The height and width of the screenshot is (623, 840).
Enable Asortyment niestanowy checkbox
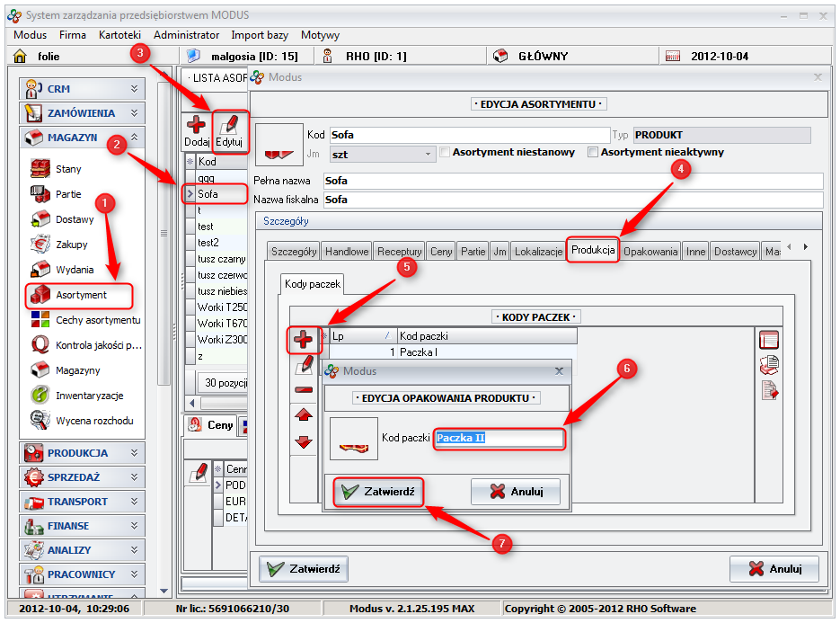445,153
